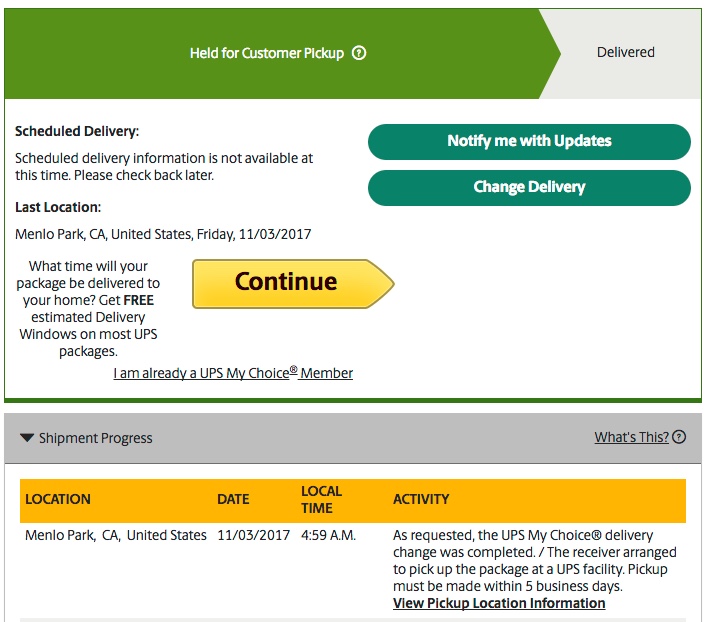Image resolution: width=707 pixels, height=622 pixels.
Task: Click the Menlo Park, Friday, 11/03/2017 last location line
Action: (163, 235)
